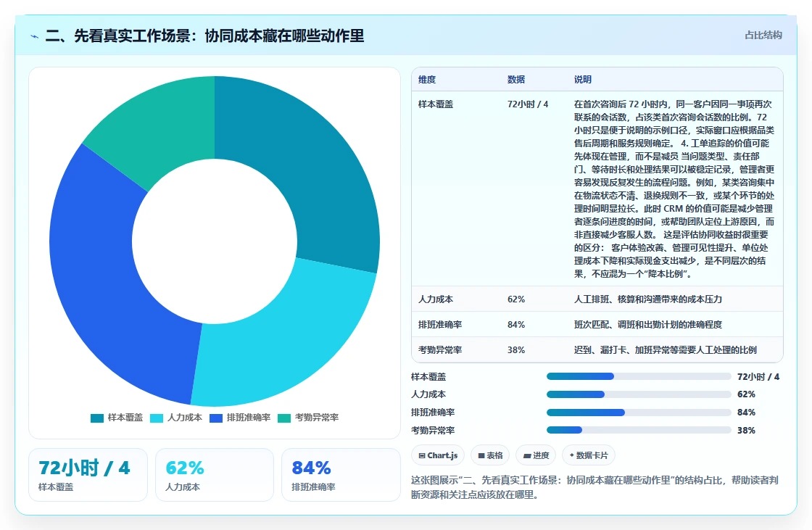The height and width of the screenshot is (530, 812).
Task: Select the 排班准确率 table row label
Action: click(x=440, y=325)
